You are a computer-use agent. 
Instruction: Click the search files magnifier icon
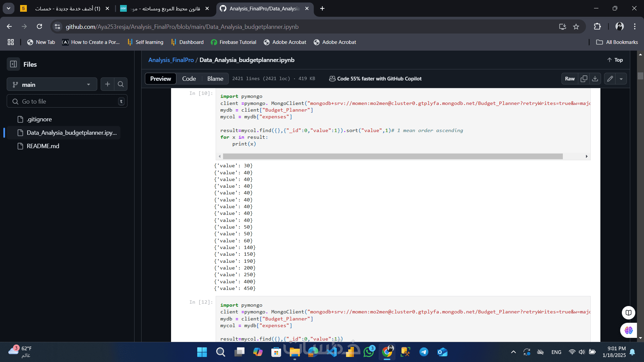[121, 84]
